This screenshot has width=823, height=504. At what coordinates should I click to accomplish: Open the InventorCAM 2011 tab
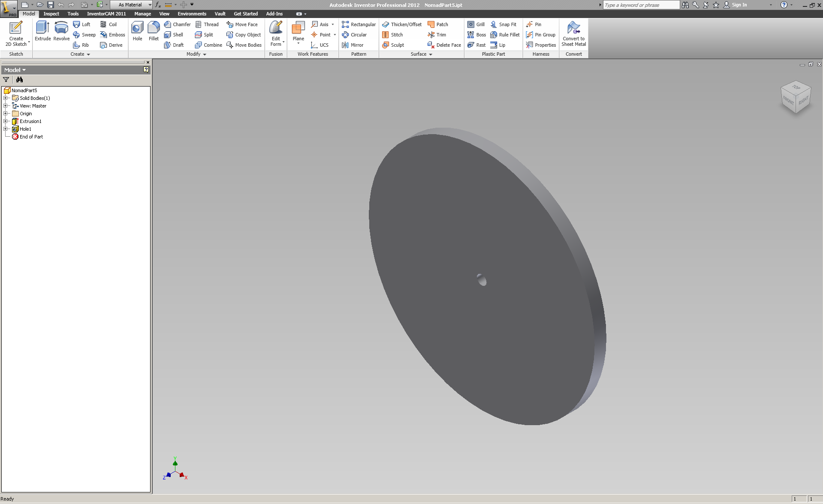(x=106, y=14)
